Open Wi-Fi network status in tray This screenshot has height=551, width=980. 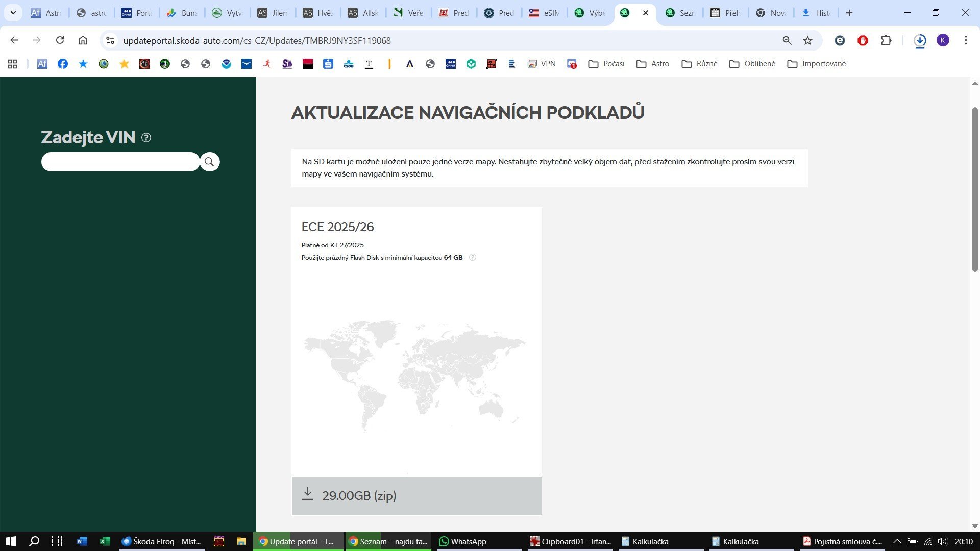click(928, 541)
